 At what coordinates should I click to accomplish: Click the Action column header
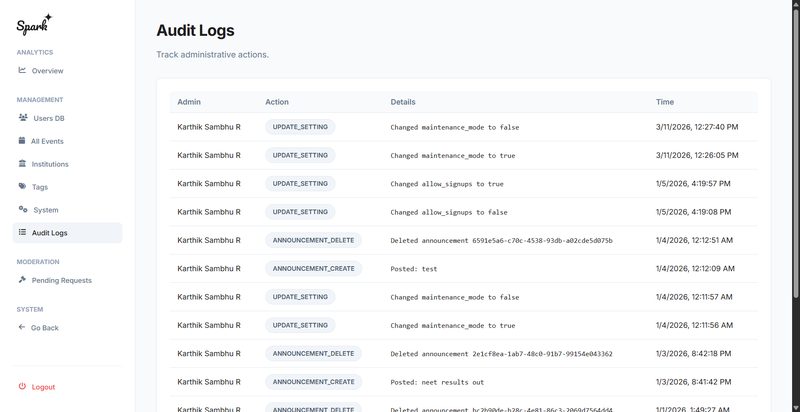point(277,102)
